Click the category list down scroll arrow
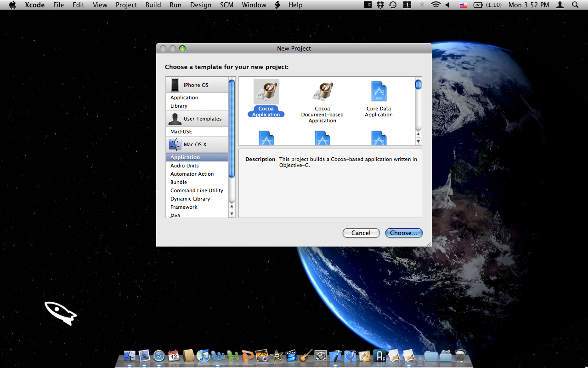This screenshot has width=588, height=368. tap(232, 214)
